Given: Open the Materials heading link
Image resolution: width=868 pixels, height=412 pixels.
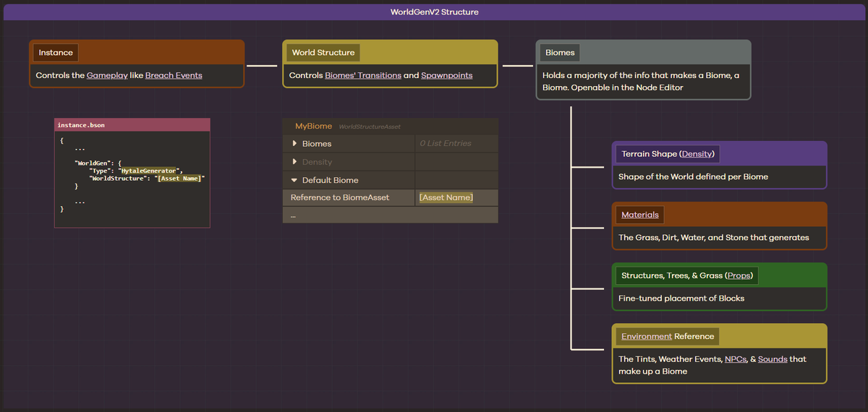Looking at the screenshot, I should pyautogui.click(x=640, y=215).
